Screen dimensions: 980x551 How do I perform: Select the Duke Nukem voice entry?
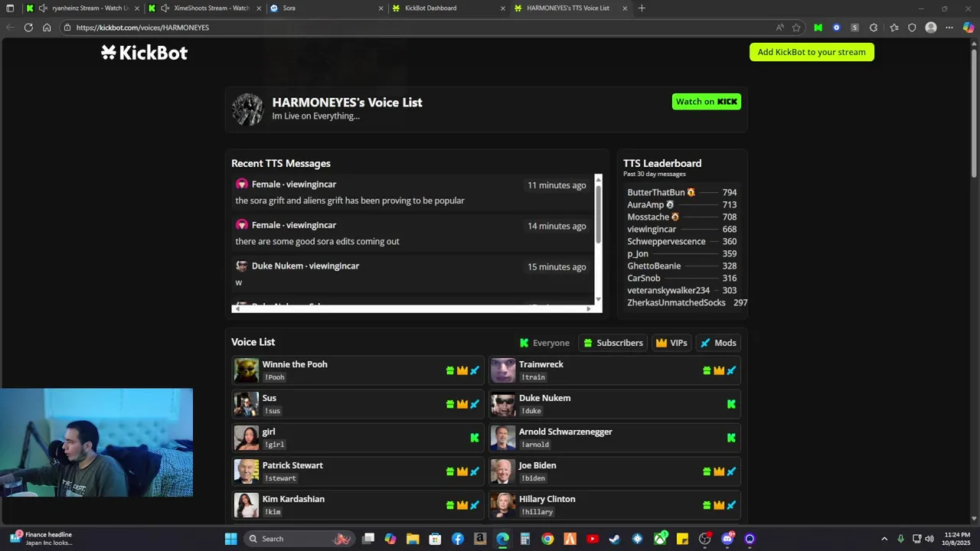(615, 404)
